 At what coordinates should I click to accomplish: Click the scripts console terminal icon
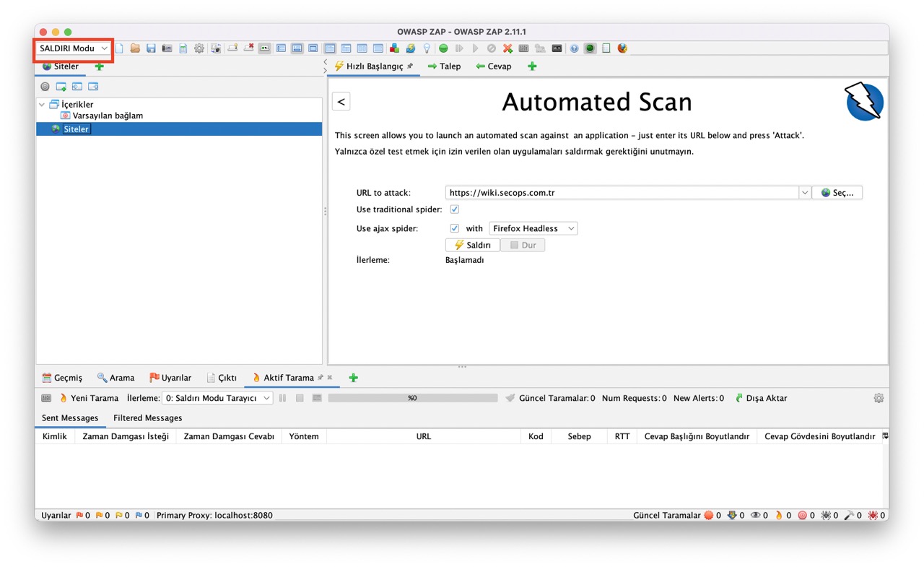[x=557, y=48]
